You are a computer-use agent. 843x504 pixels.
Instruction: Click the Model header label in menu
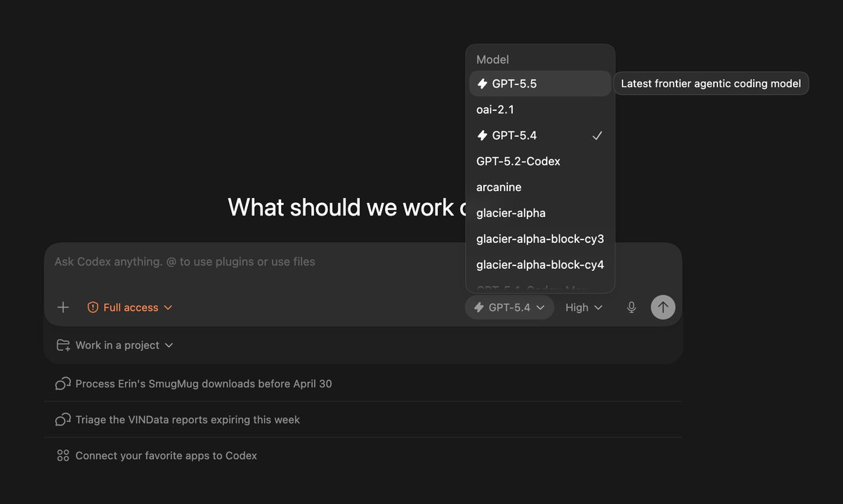point(492,60)
